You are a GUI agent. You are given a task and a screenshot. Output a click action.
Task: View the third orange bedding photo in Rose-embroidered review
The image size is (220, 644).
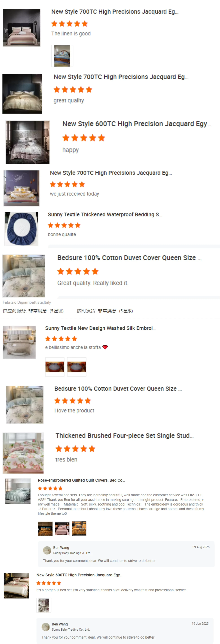click(79, 529)
